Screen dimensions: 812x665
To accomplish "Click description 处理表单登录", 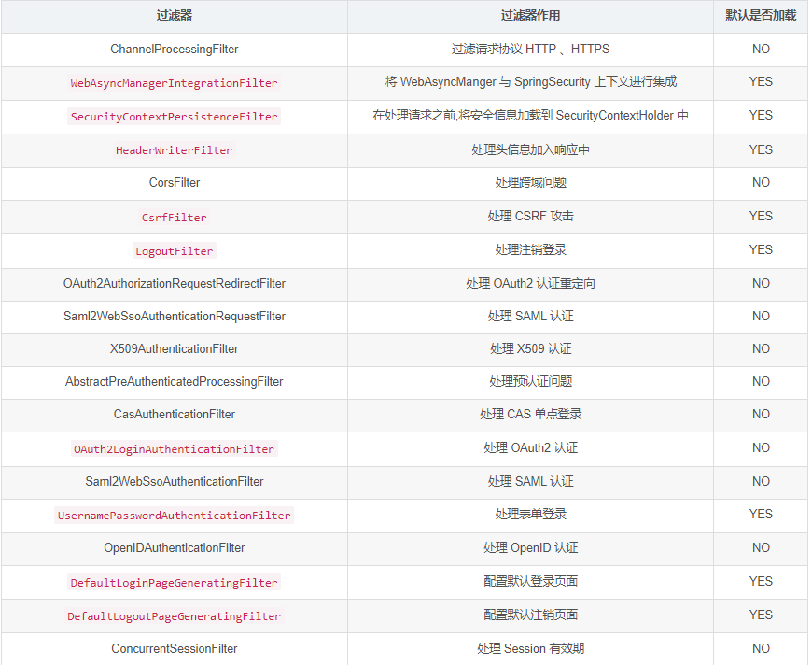I will [530, 515].
